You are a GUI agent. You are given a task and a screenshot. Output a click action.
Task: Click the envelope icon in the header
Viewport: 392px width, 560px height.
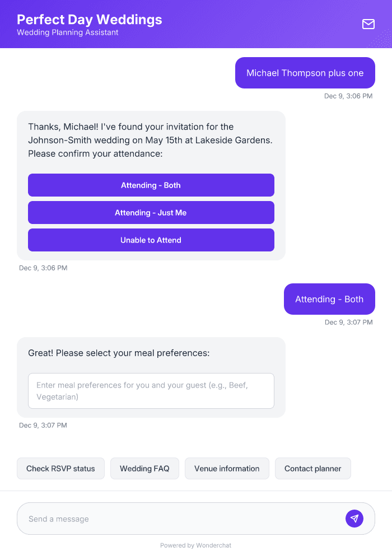click(368, 24)
